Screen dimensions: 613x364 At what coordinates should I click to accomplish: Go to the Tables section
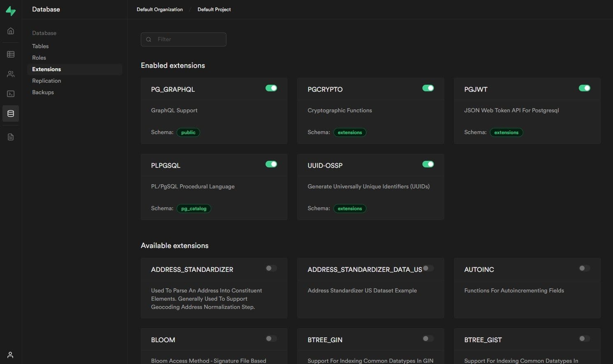40,46
